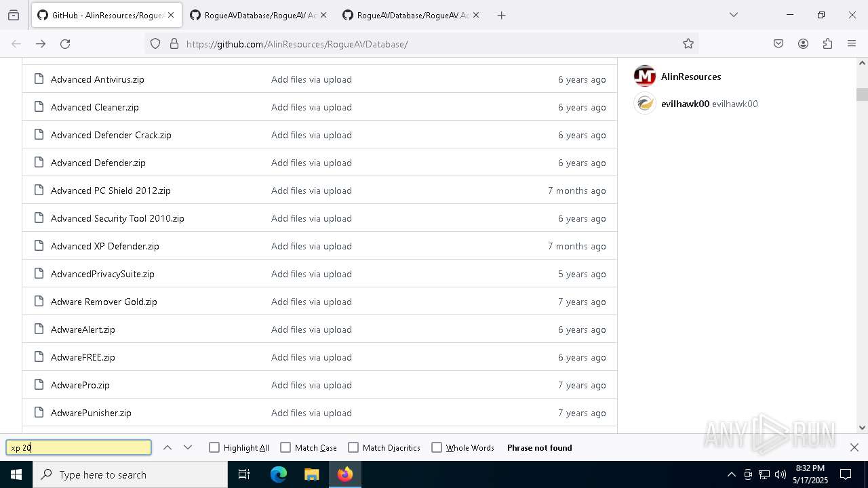Open the tracking protection shield icon

[x=155, y=44]
